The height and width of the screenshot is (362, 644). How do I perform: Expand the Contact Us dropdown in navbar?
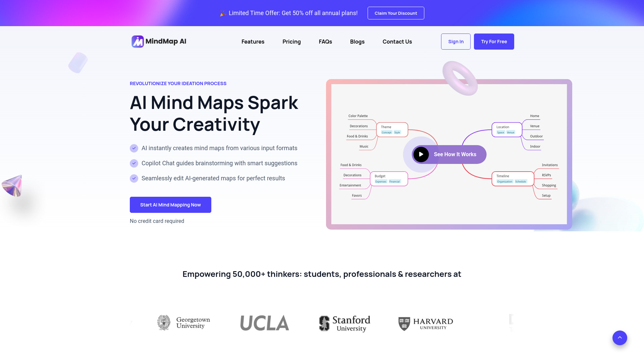point(397,42)
